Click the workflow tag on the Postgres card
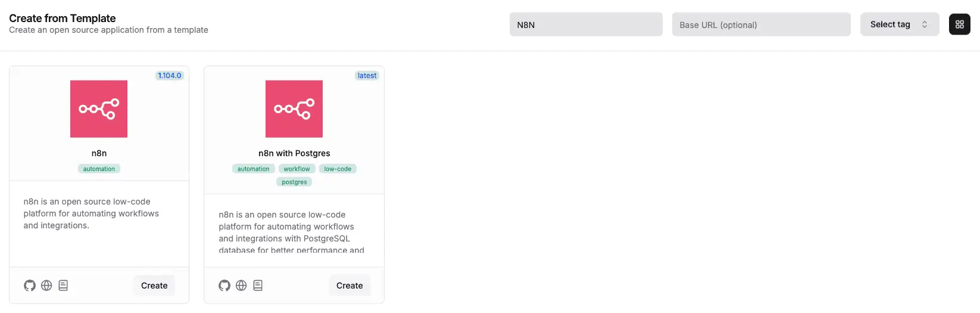Screen dimensions: 980x313 [x=297, y=169]
